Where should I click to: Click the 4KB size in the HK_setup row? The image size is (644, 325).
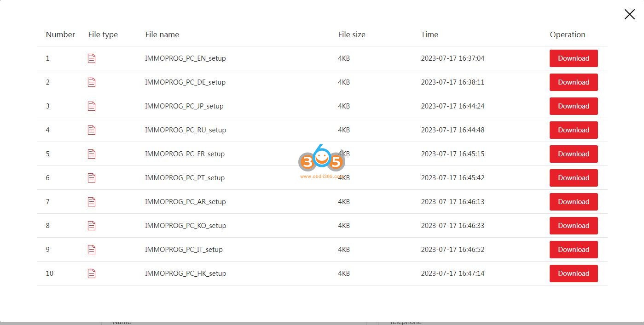(x=344, y=274)
